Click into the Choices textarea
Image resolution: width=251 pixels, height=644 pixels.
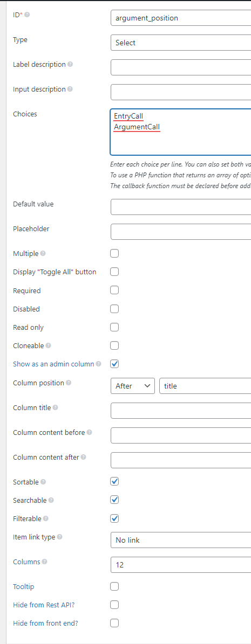coord(181,132)
